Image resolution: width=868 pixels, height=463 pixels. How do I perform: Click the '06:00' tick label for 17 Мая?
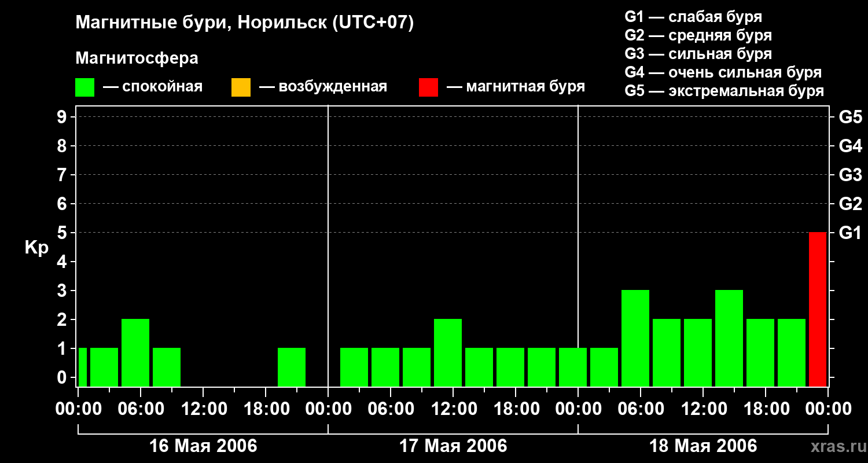391,409
